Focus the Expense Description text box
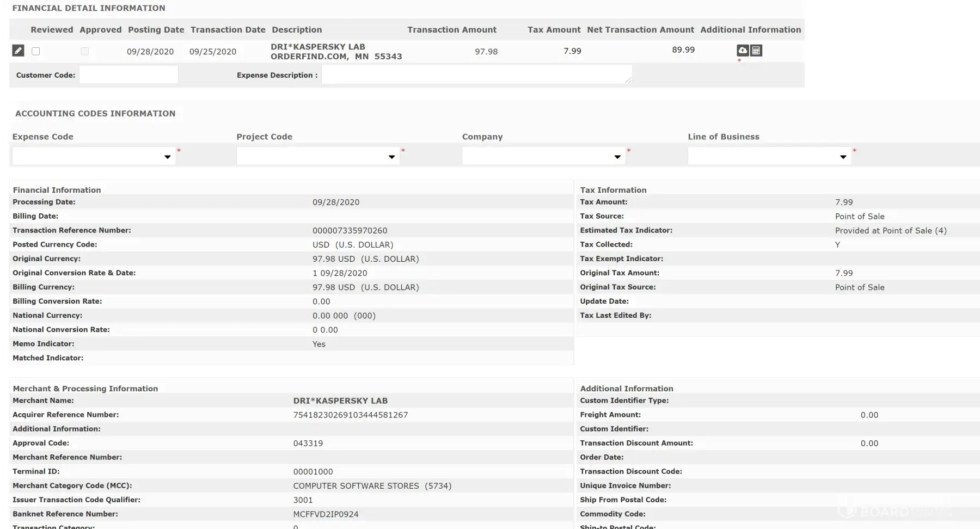 [476, 75]
